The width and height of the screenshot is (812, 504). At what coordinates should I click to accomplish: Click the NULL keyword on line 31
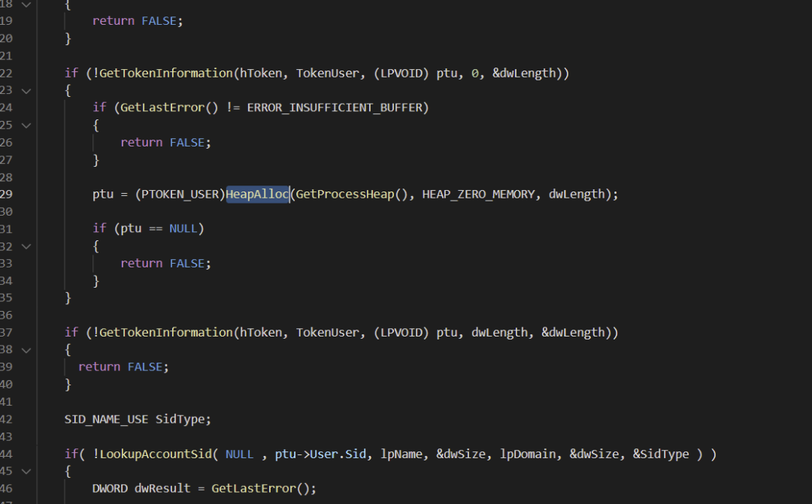click(183, 228)
